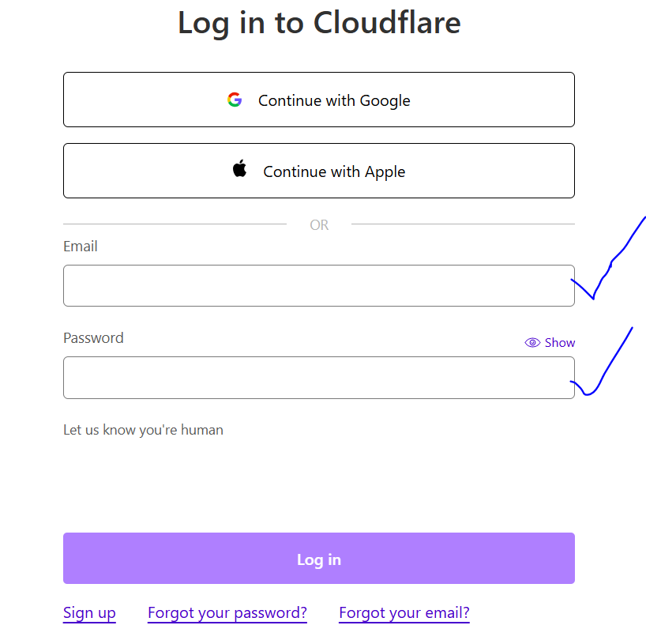Open the Forgot your password? link
The width and height of the screenshot is (646, 644).
point(227,612)
